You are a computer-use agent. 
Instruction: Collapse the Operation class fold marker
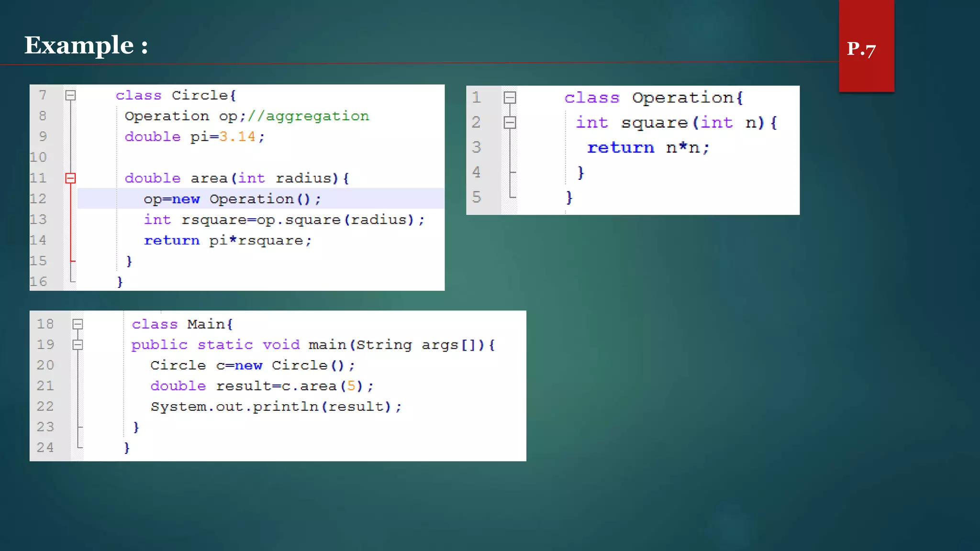point(510,98)
